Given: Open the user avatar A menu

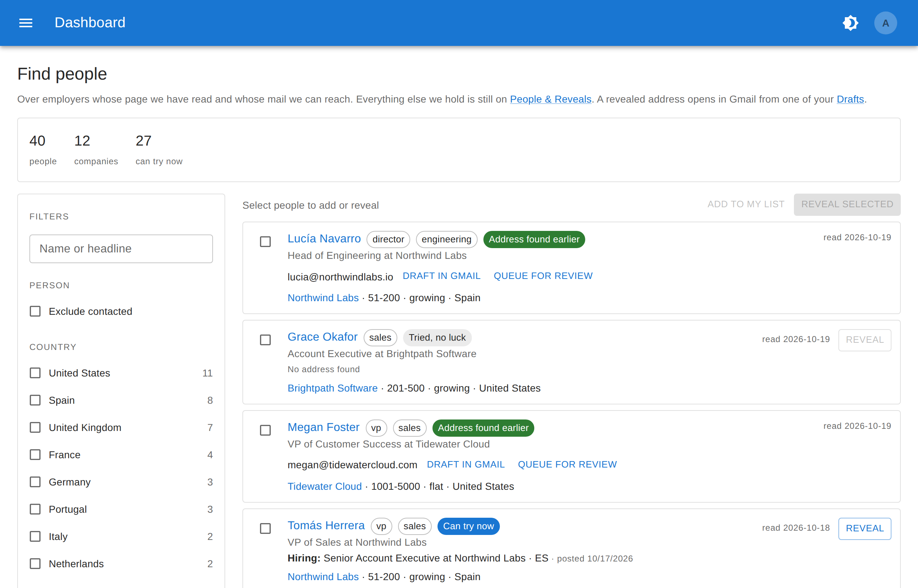Looking at the screenshot, I should pyautogui.click(x=885, y=23).
